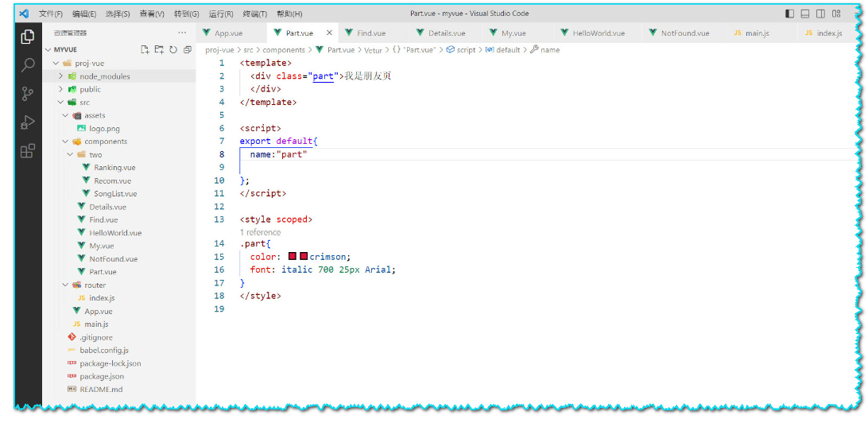Image resolution: width=868 pixels, height=423 pixels.
Task: Click the Vetur breadcrumb segment
Action: [x=373, y=50]
